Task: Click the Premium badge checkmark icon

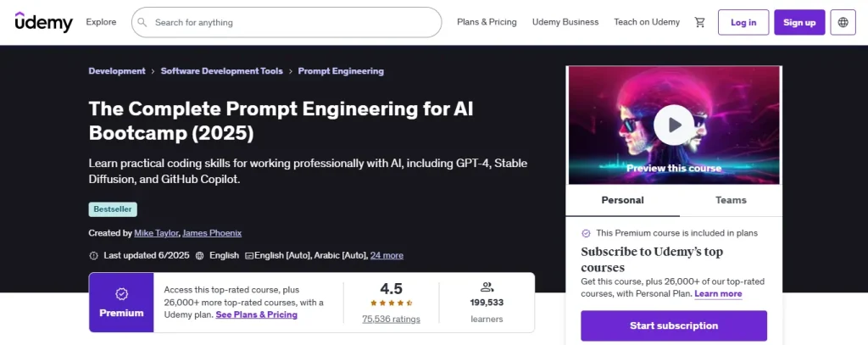Action: [121, 293]
